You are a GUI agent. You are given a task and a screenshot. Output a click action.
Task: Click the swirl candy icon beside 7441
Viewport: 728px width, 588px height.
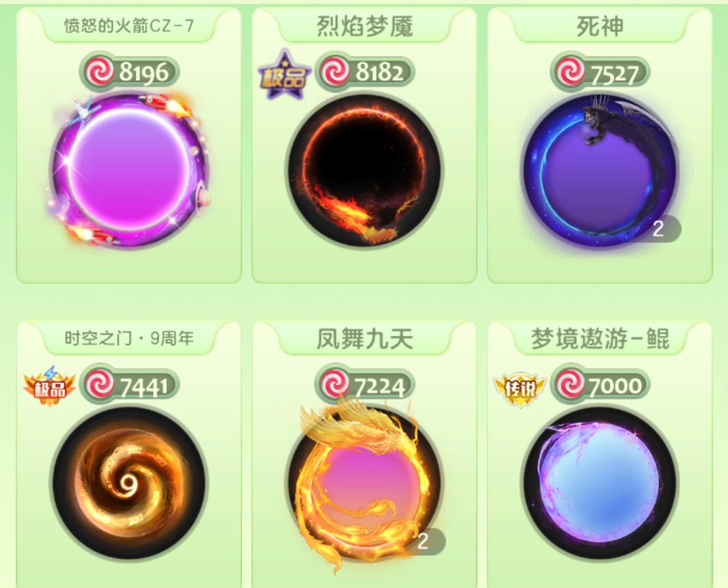tap(100, 385)
